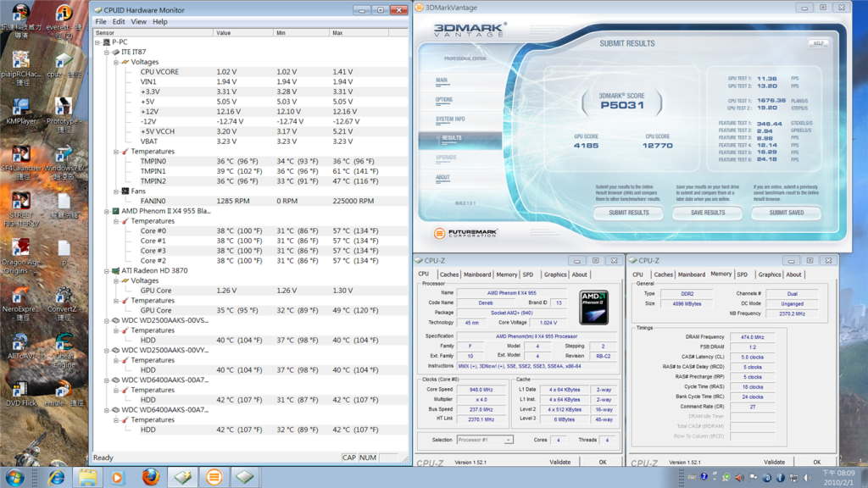
Task: Open the Windows Start menu
Action: (x=15, y=477)
